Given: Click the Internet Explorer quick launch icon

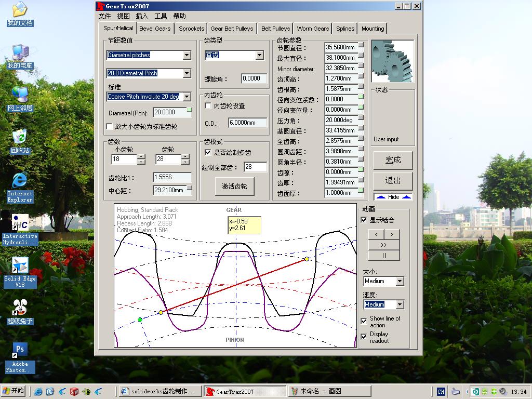Looking at the screenshot, I should coord(38,392).
